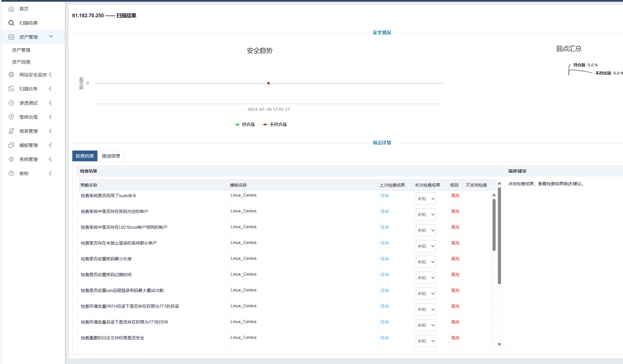Screen dimensions: 623x364
Task: Open the 资产探测 submenu item
Action: [x=21, y=62]
